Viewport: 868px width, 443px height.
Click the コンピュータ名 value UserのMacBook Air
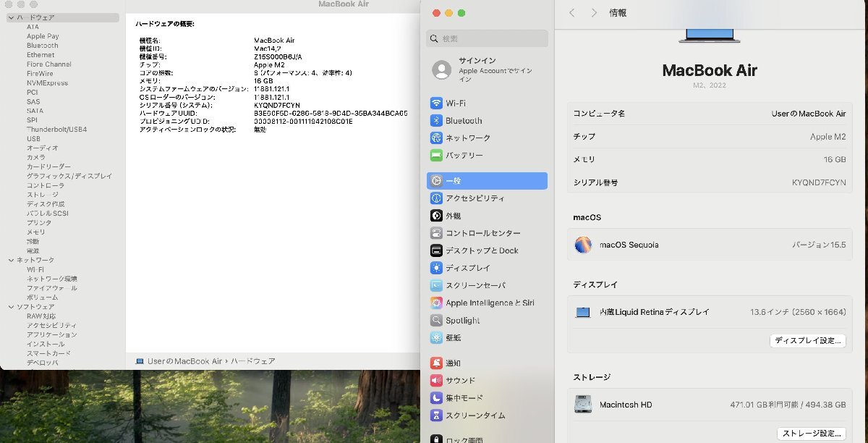click(x=809, y=114)
